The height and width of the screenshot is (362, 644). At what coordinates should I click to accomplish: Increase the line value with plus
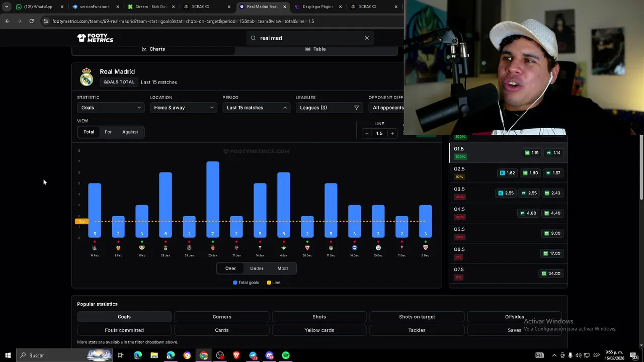point(392,133)
